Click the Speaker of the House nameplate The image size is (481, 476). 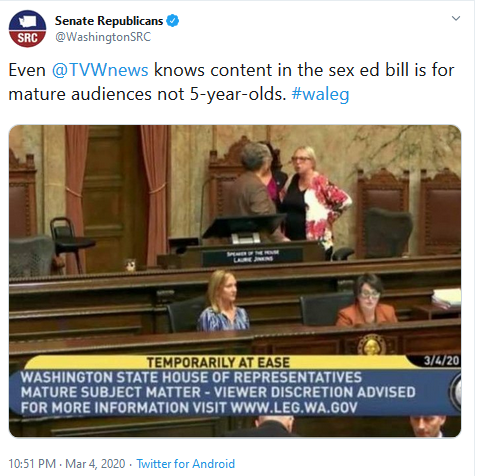click(253, 256)
